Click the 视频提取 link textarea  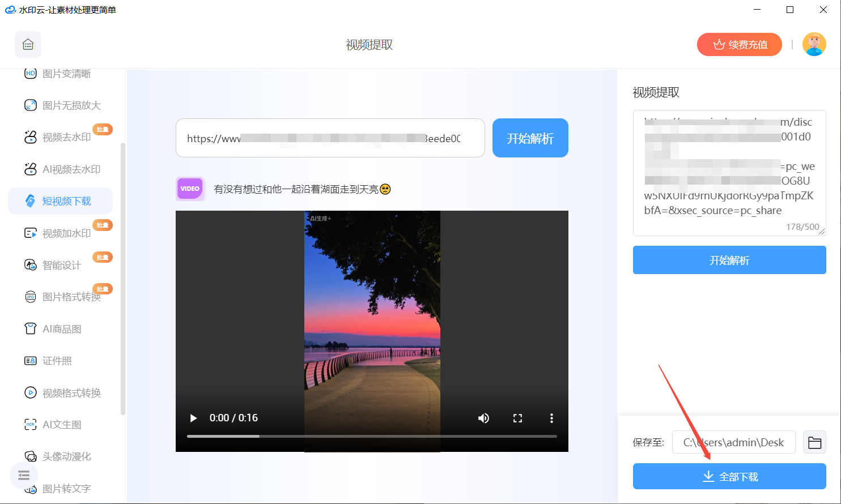(x=729, y=173)
